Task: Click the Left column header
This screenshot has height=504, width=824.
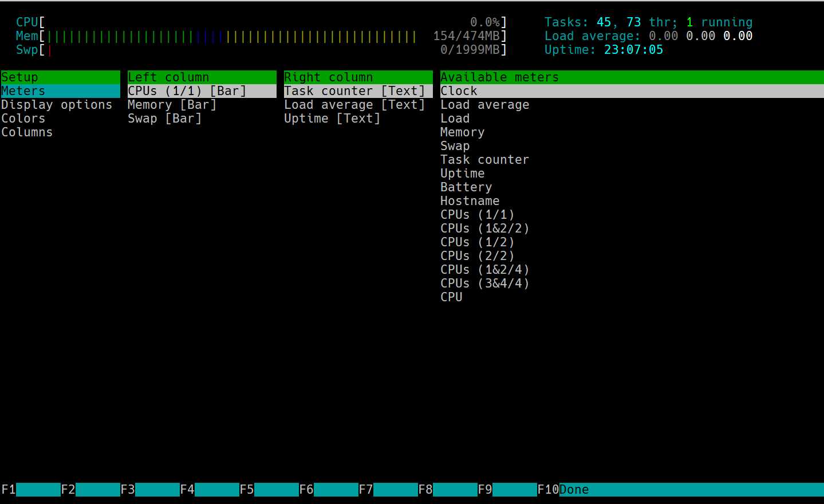Action: point(202,77)
